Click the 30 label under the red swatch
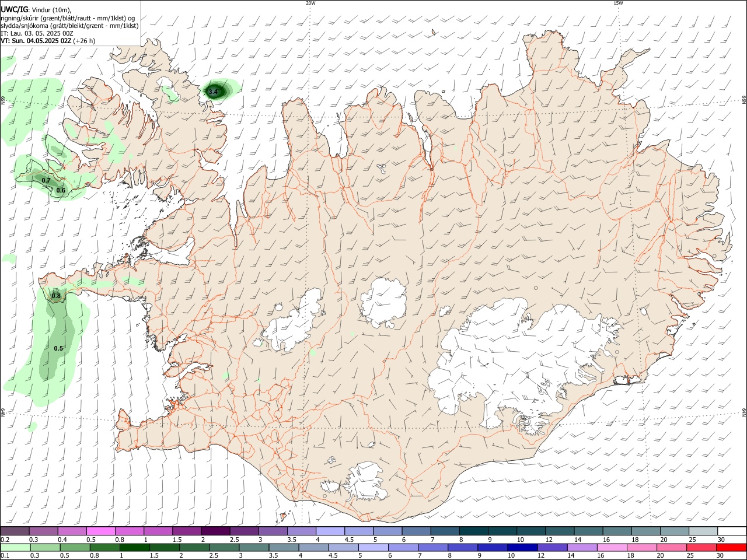 tap(721, 556)
